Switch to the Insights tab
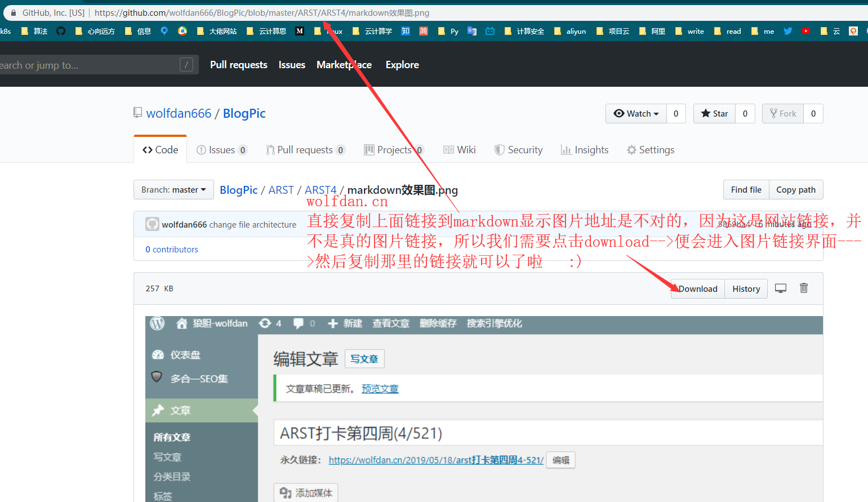This screenshot has height=502, width=868. point(585,149)
